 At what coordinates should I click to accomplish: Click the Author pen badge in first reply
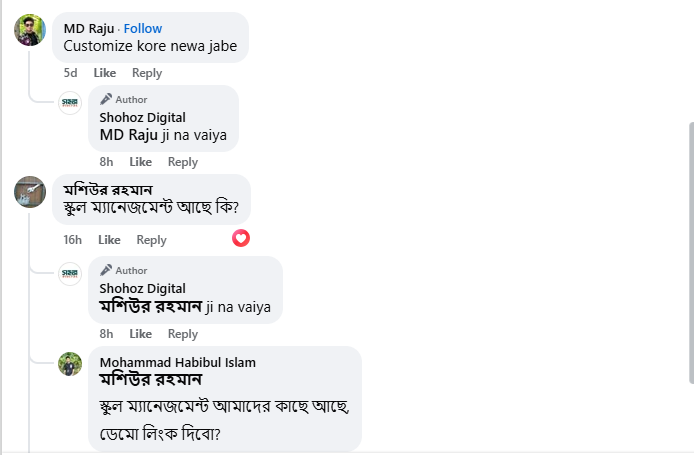click(x=106, y=99)
